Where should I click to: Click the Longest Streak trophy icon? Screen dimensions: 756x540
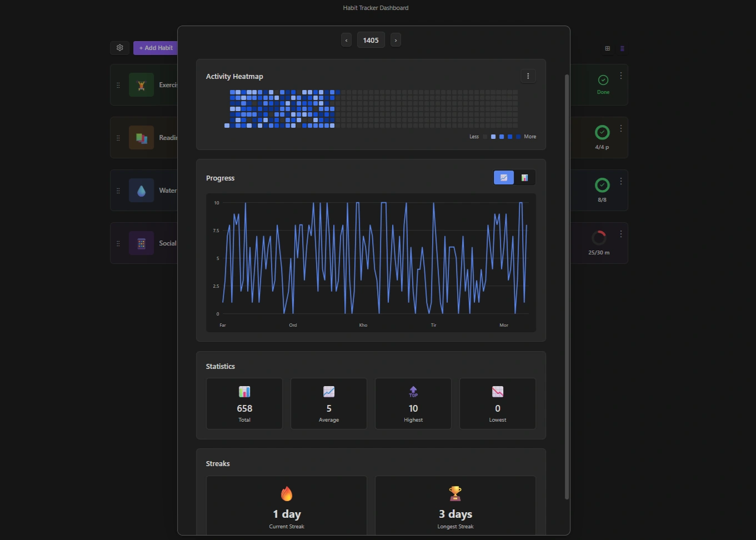point(455,493)
